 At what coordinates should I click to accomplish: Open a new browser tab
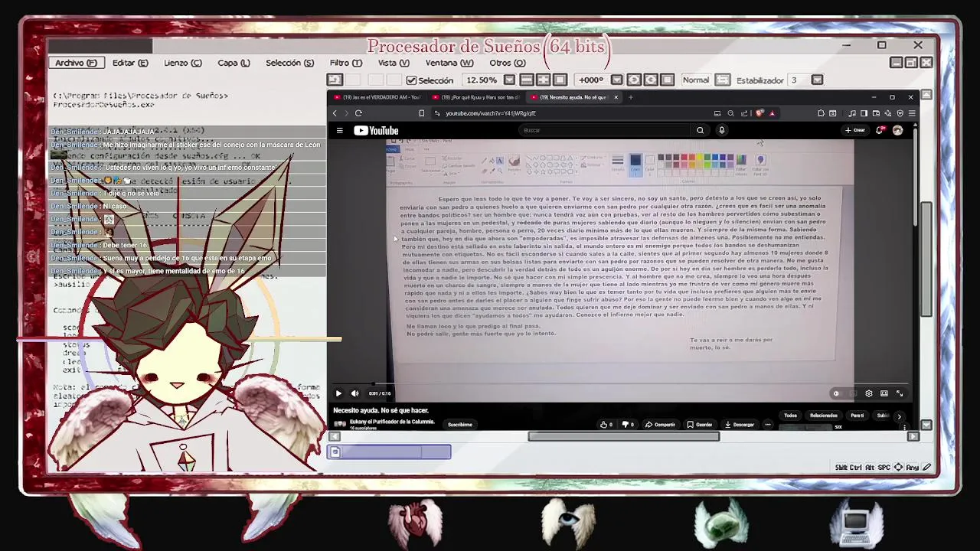(630, 97)
